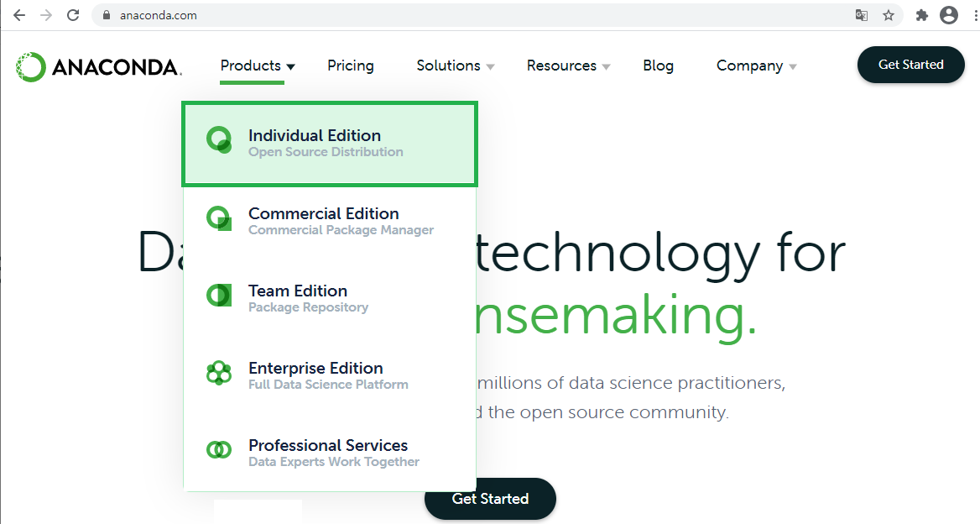Select Enterprise Edition menu entry
The height and width of the screenshot is (524, 980).
tap(330, 375)
